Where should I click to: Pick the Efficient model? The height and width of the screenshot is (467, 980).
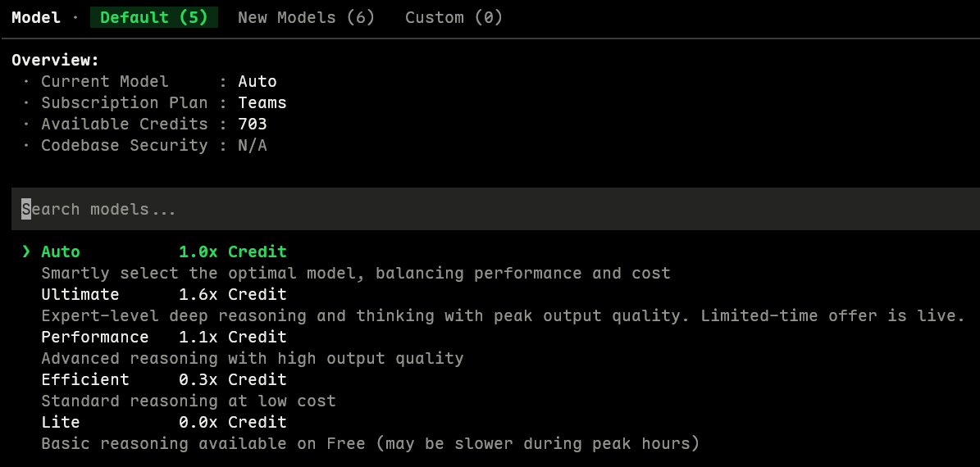click(x=85, y=379)
